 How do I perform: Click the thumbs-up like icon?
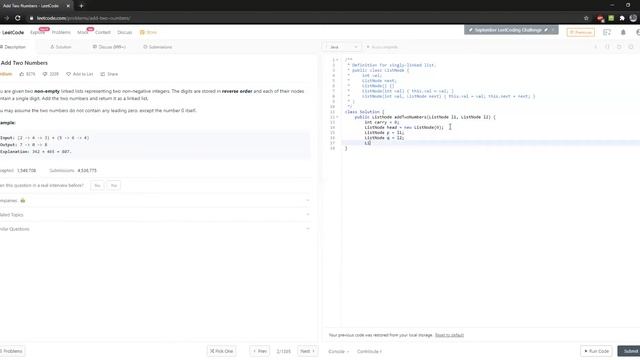[22, 74]
